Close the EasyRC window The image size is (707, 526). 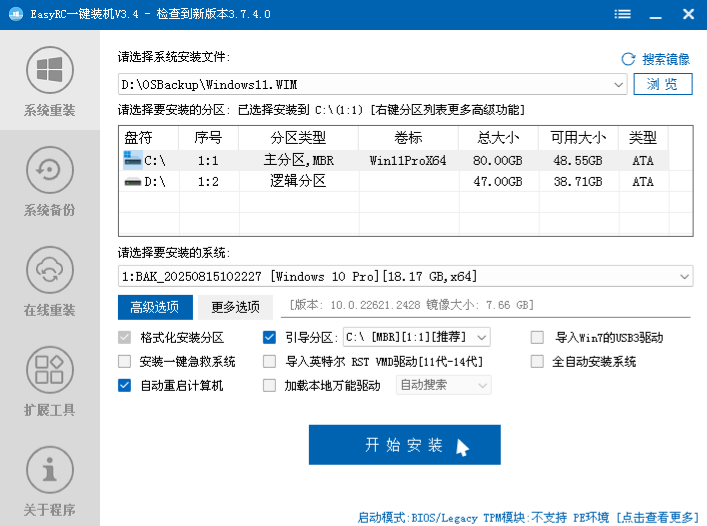click(x=689, y=14)
